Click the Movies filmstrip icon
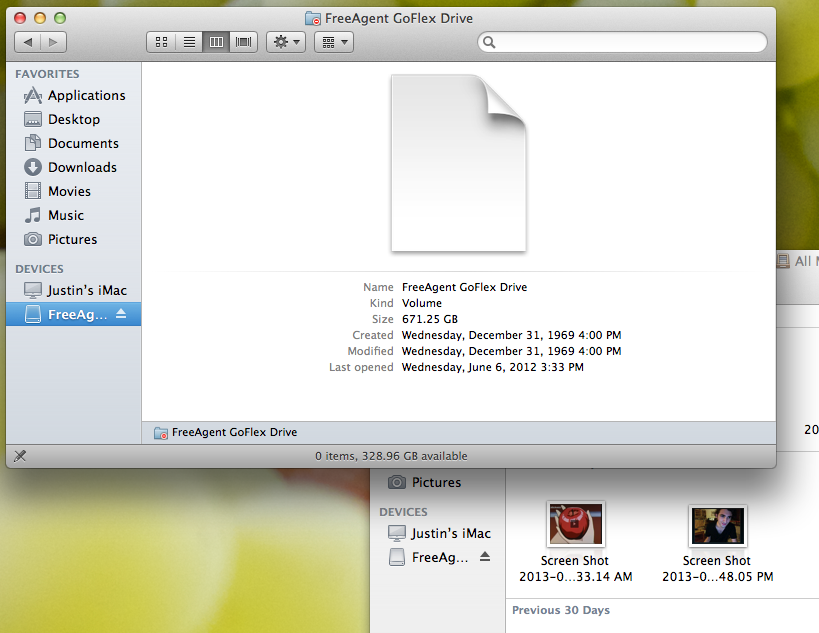The image size is (819, 633). (x=33, y=191)
